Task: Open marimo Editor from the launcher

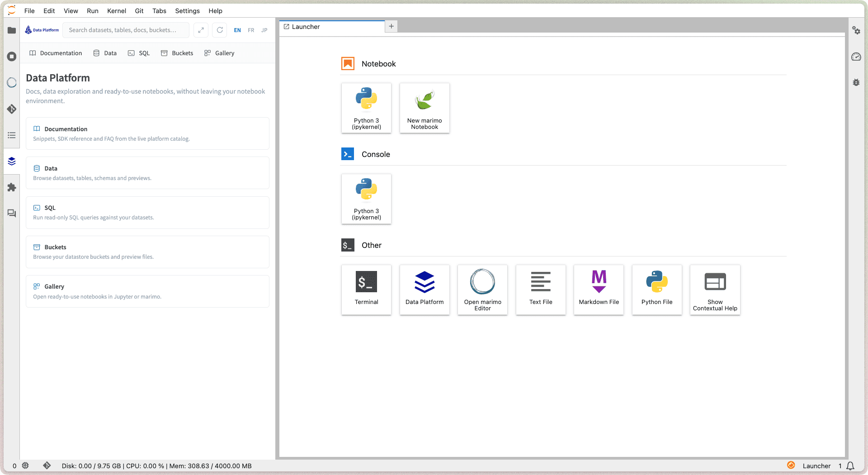Action: tap(483, 290)
